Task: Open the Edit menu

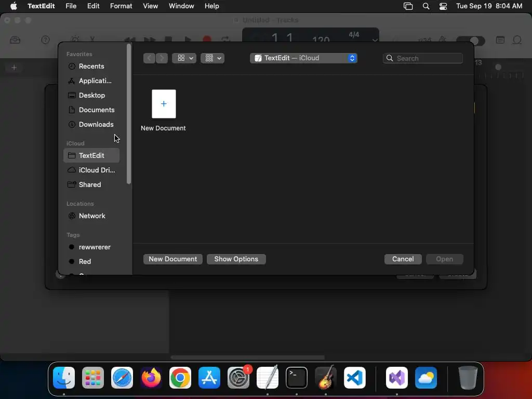Action: click(x=94, y=6)
